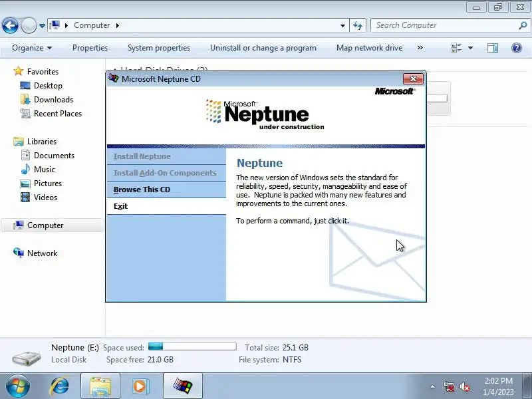Open the Pictures library
Screen dimensions: 532x399
coord(48,184)
